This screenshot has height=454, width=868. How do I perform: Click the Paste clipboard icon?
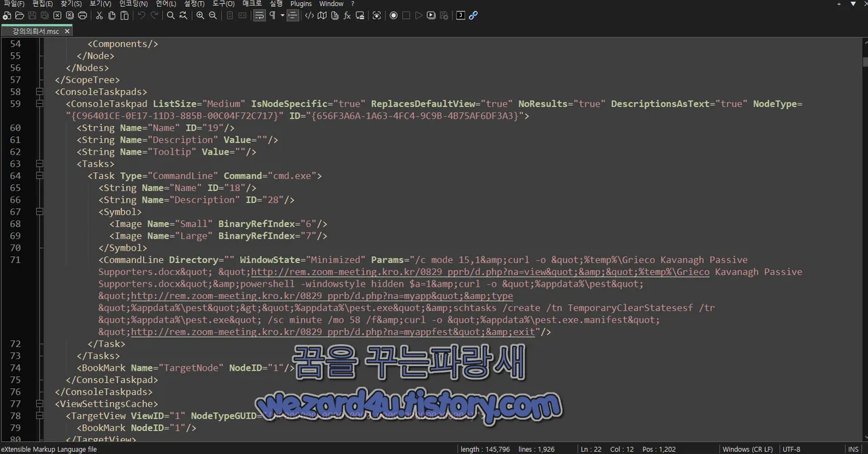(x=124, y=15)
